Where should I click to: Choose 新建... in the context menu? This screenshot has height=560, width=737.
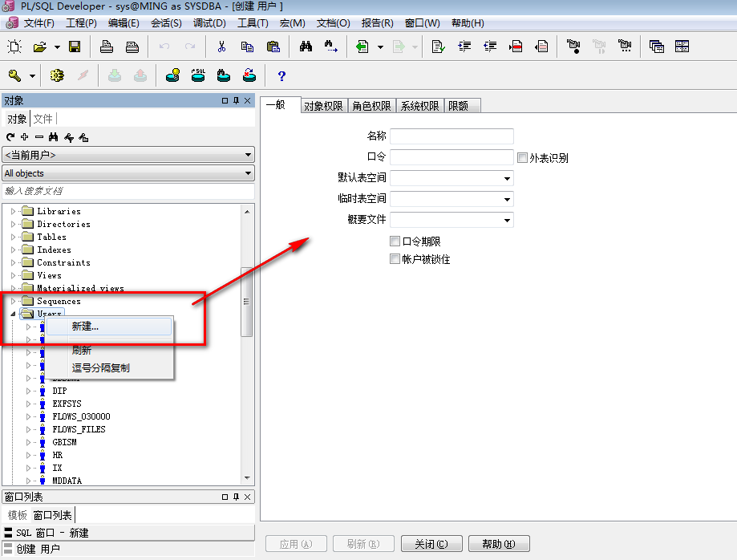[109, 327]
